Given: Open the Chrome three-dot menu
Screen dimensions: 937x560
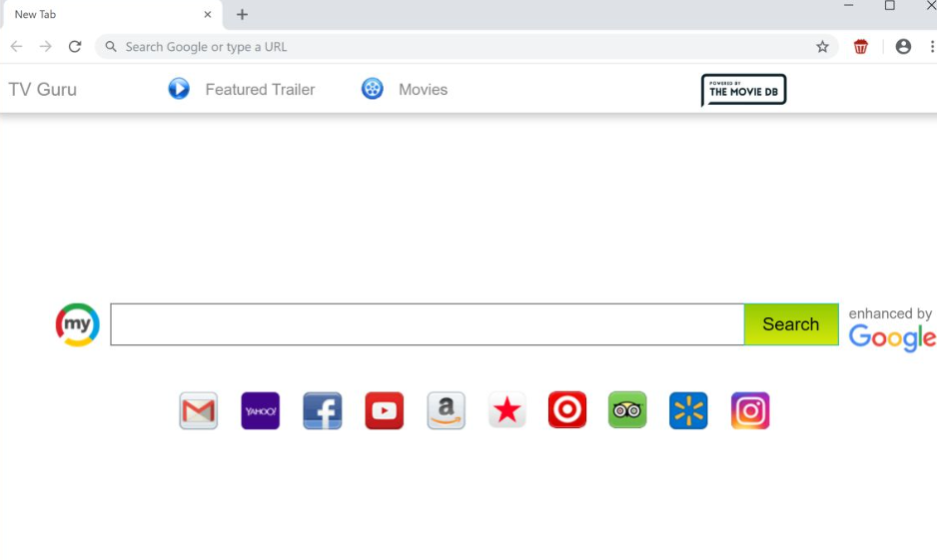Looking at the screenshot, I should pos(932,47).
